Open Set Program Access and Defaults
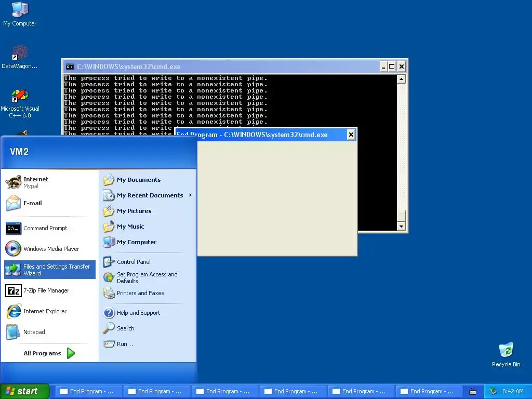This screenshot has width=532, height=399. pyautogui.click(x=148, y=277)
